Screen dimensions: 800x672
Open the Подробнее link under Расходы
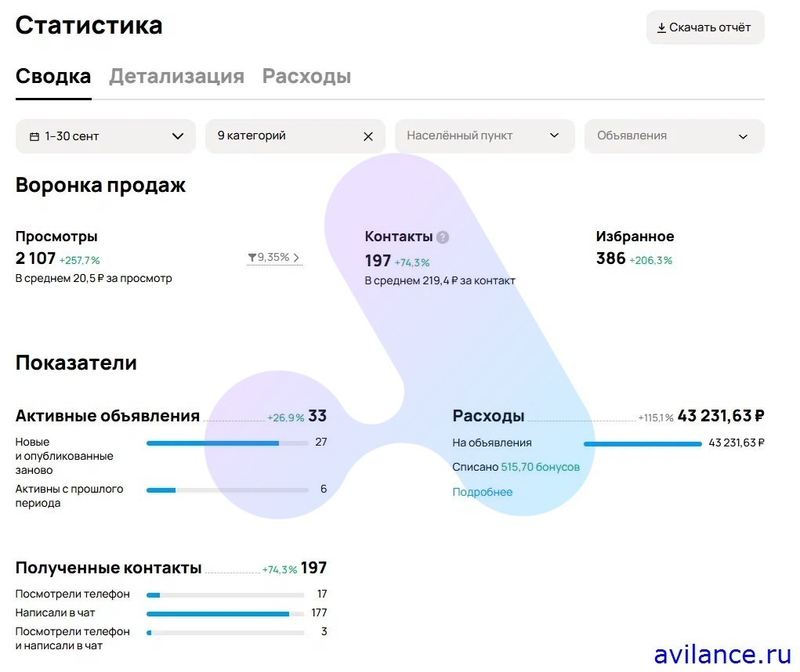[x=482, y=492]
